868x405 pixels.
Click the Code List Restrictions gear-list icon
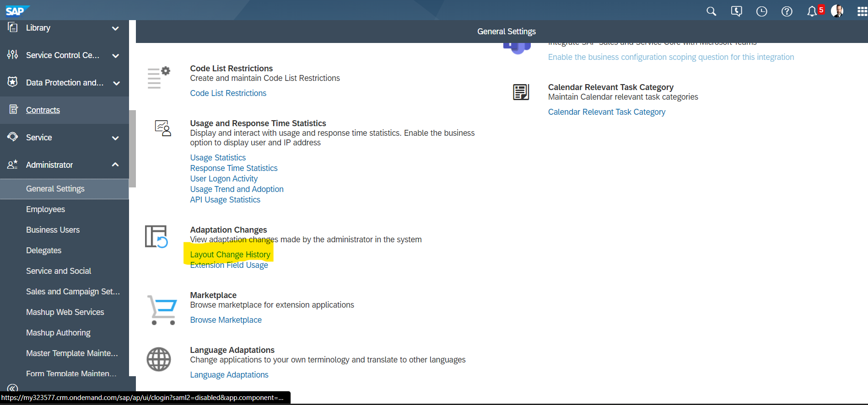(159, 78)
